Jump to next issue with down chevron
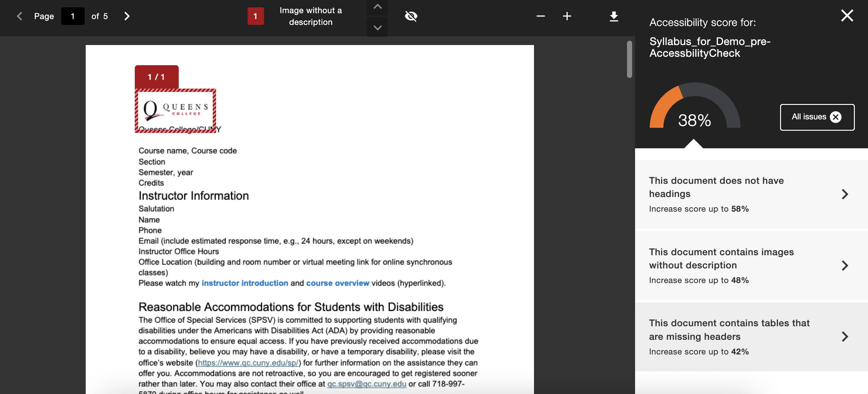This screenshot has height=394, width=868. [377, 27]
